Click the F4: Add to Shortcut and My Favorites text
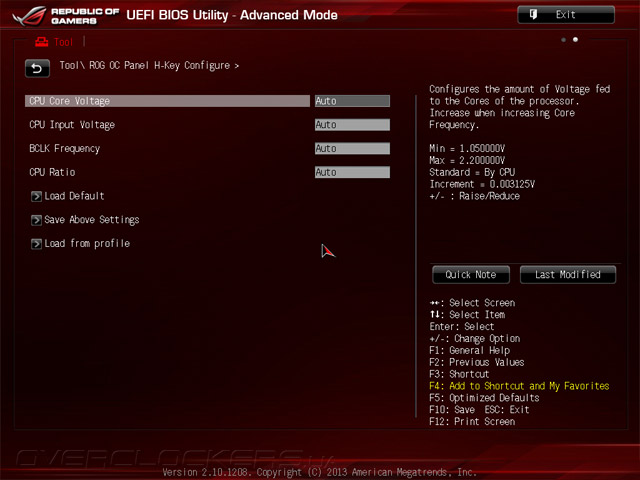Image resolution: width=640 pixels, height=480 pixels. tap(519, 386)
